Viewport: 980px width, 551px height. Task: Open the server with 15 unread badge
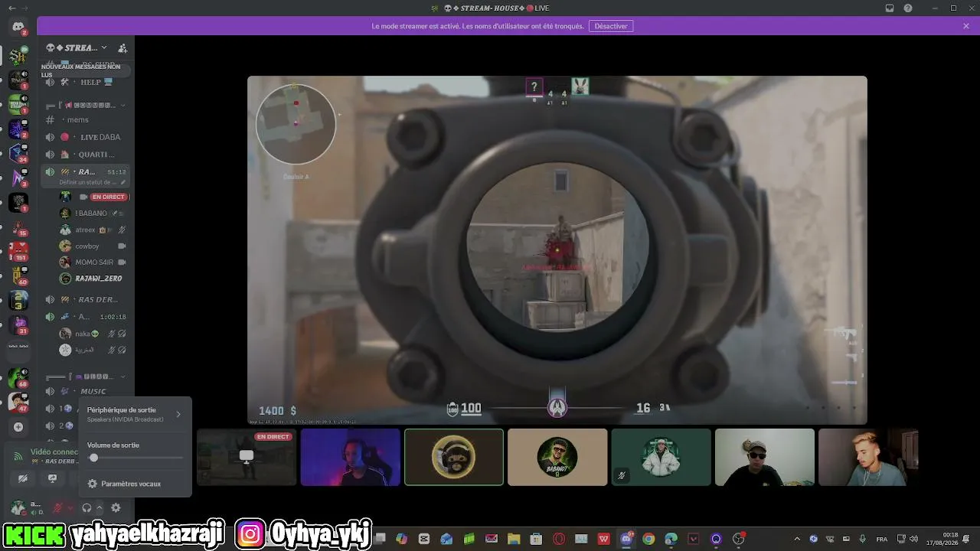click(18, 227)
